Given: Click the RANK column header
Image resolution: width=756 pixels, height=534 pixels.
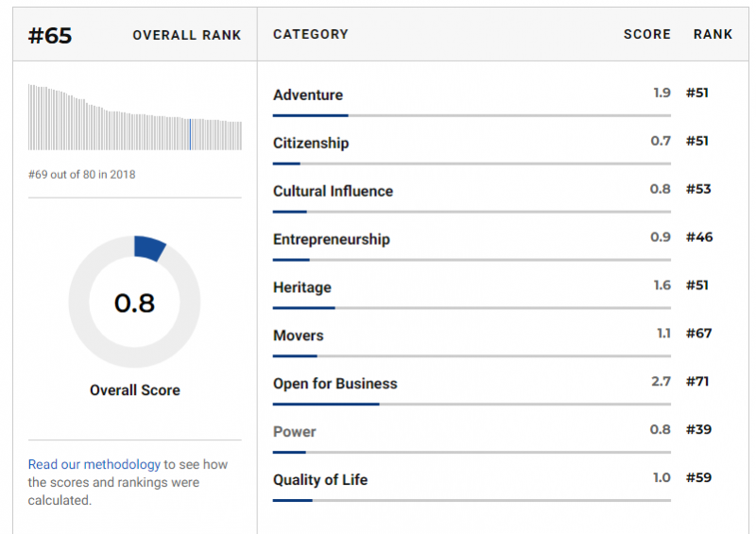Looking at the screenshot, I should coord(713,34).
